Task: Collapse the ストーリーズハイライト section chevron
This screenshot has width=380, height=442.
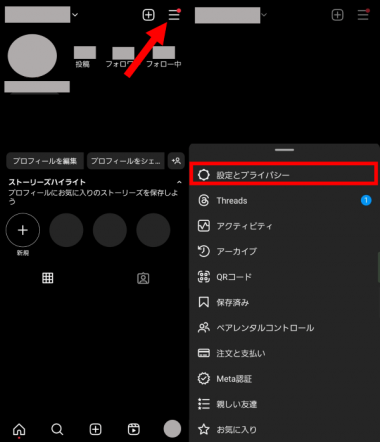Action: coord(179,182)
